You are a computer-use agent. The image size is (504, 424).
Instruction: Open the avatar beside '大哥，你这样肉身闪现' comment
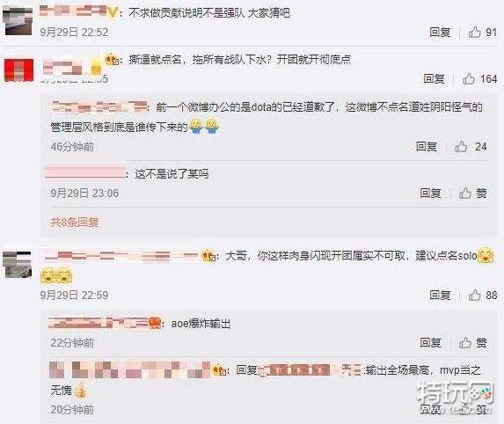pyautogui.click(x=18, y=265)
